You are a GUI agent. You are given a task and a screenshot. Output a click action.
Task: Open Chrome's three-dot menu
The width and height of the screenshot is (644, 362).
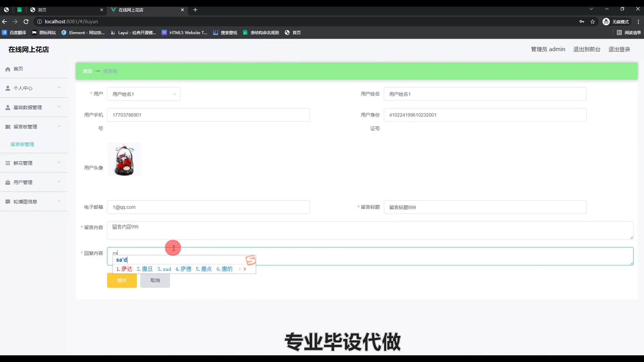coord(638,21)
